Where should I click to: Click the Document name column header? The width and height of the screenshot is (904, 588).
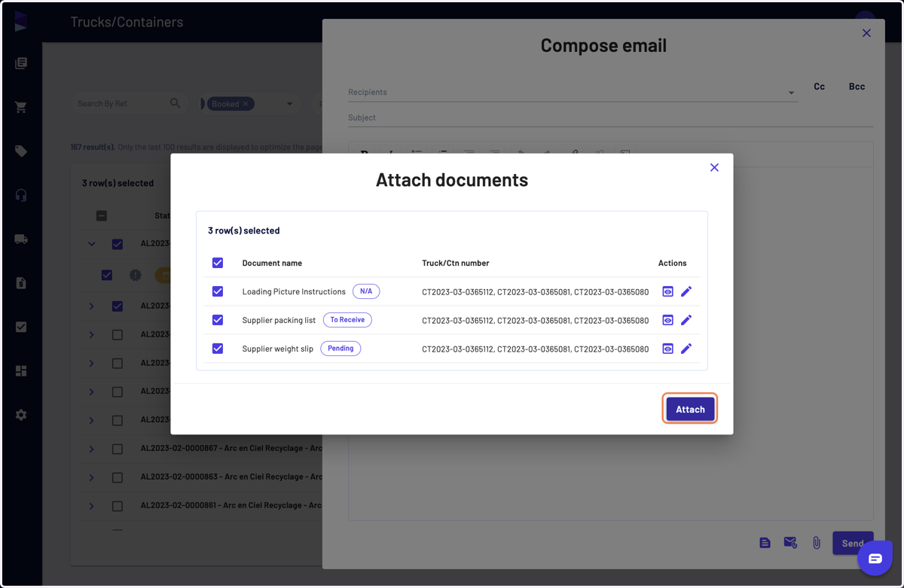272,263
